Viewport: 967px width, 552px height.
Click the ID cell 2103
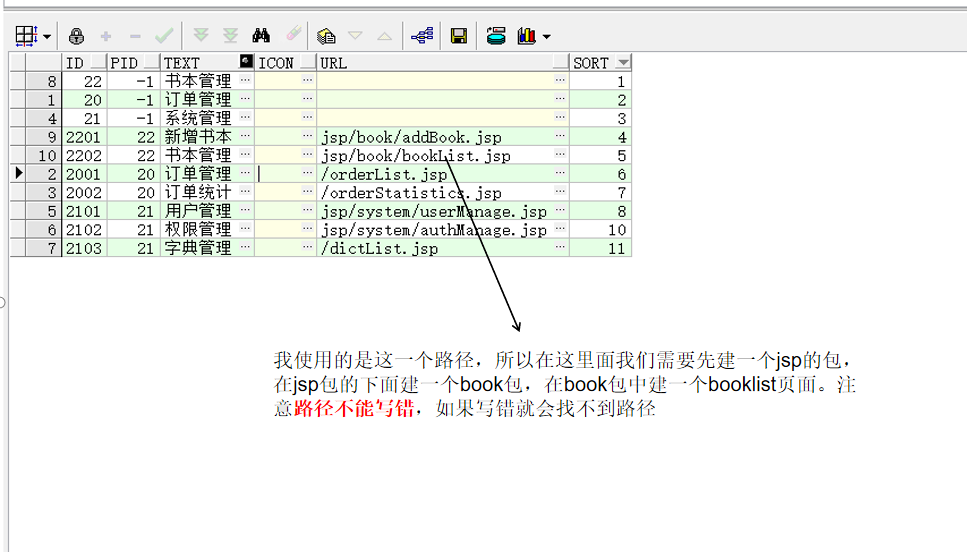click(x=84, y=247)
